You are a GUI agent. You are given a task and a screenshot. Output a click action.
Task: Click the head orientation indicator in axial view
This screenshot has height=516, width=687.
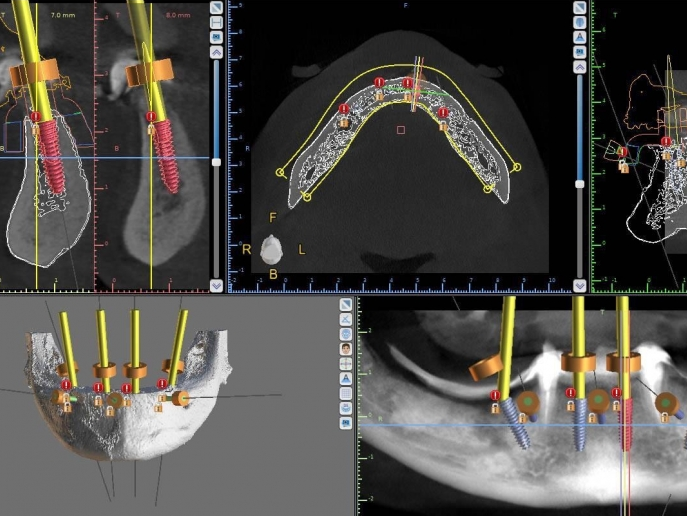click(x=271, y=249)
